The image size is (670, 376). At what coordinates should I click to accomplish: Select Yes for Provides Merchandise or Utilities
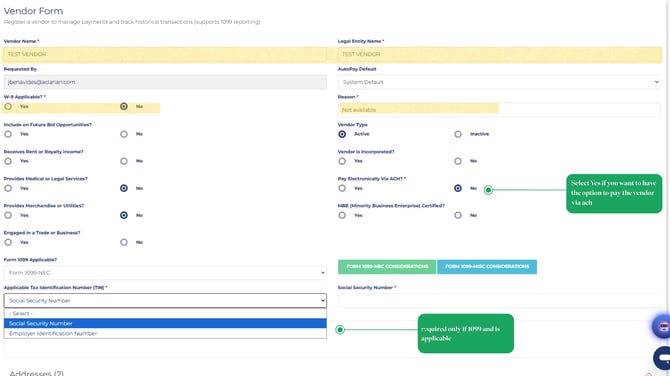pyautogui.click(x=8, y=215)
